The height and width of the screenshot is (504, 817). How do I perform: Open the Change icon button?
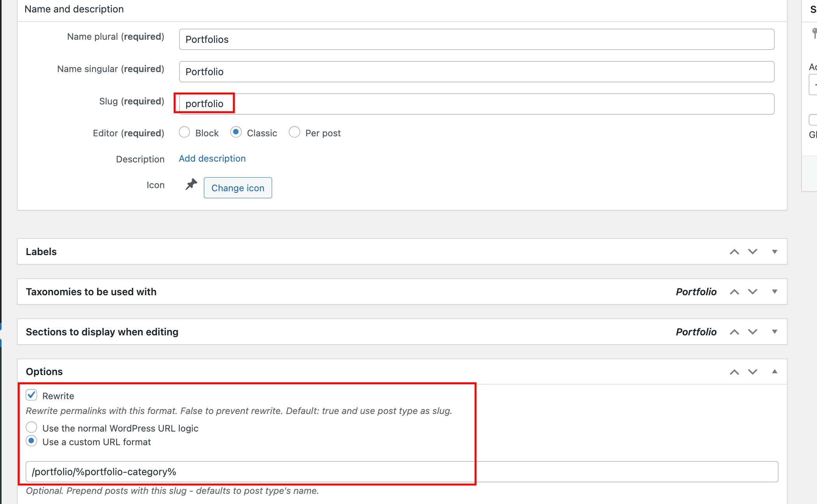point(238,188)
